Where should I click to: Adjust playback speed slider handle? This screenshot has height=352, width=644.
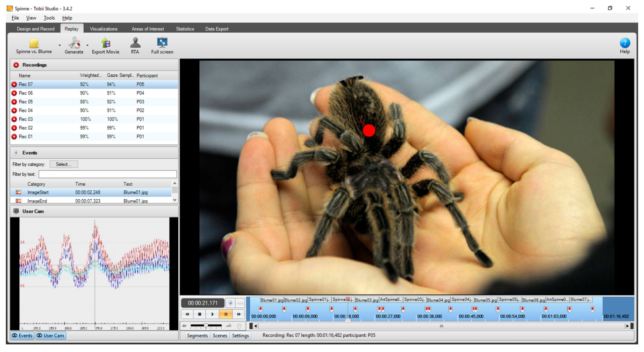point(206,326)
